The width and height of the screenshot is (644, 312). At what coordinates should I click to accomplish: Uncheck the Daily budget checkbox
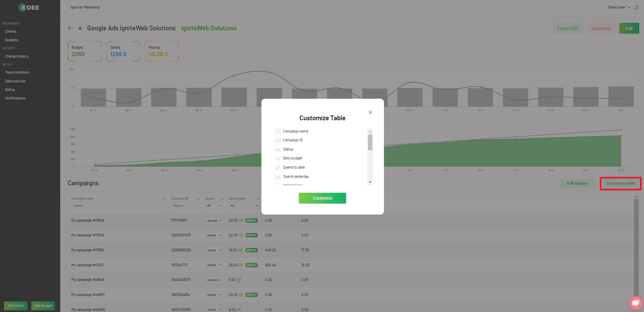278,158
